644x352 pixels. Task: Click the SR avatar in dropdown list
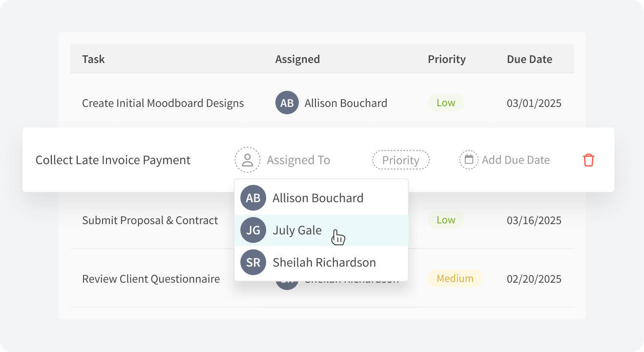[x=253, y=262]
